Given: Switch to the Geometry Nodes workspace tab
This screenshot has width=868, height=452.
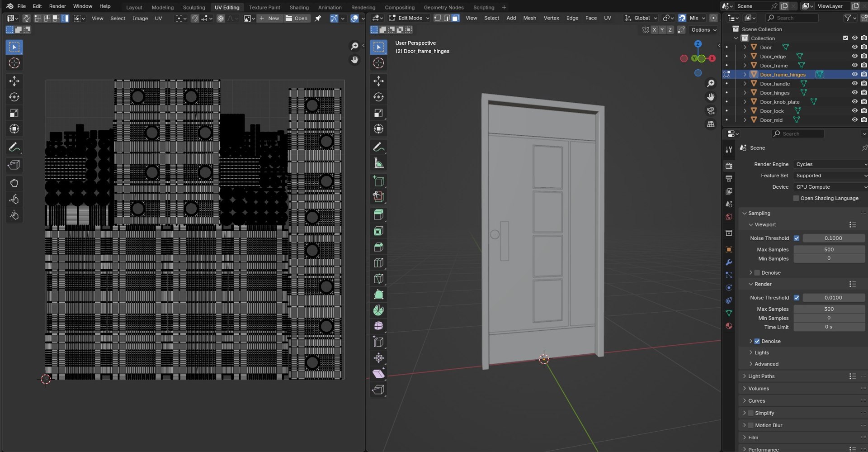Looking at the screenshot, I should tap(443, 7).
